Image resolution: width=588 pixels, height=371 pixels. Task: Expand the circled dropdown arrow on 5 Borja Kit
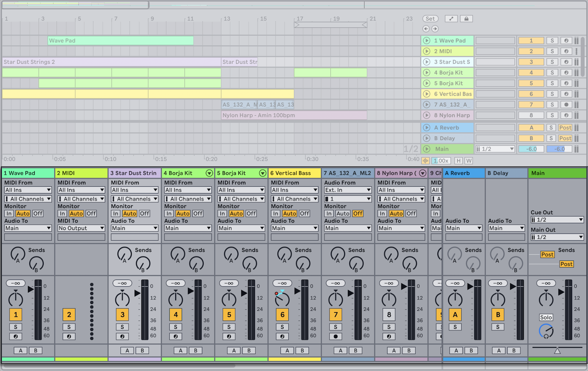(x=262, y=173)
